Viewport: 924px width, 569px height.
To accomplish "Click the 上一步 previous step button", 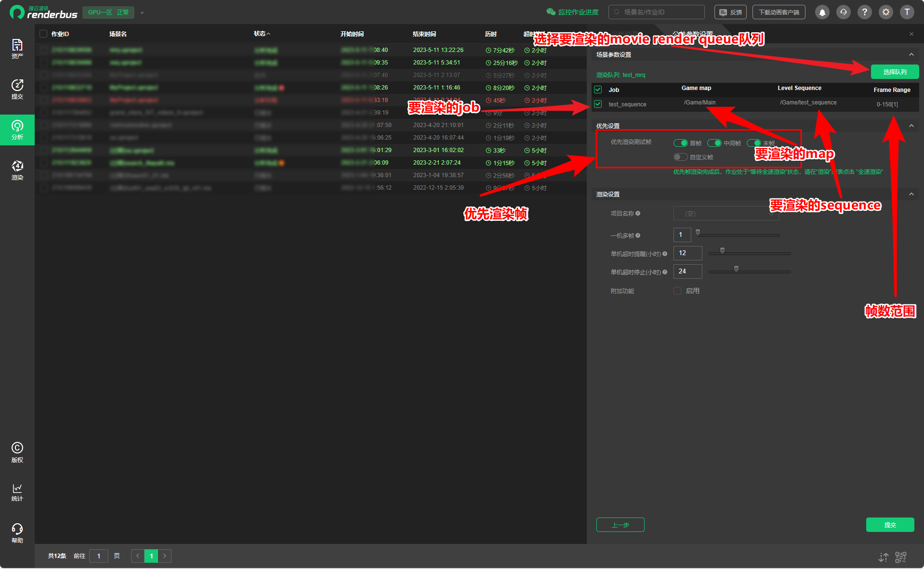I will point(620,525).
